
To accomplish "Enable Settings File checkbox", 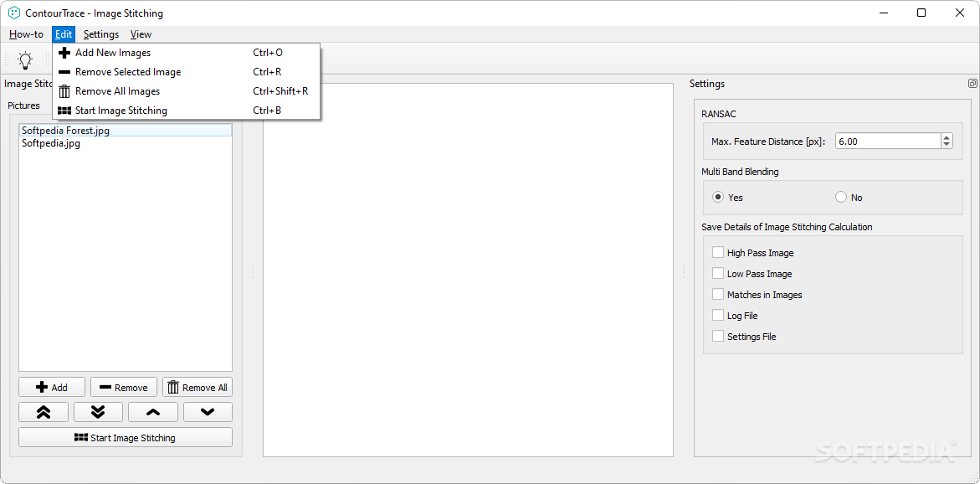I will click(x=718, y=336).
